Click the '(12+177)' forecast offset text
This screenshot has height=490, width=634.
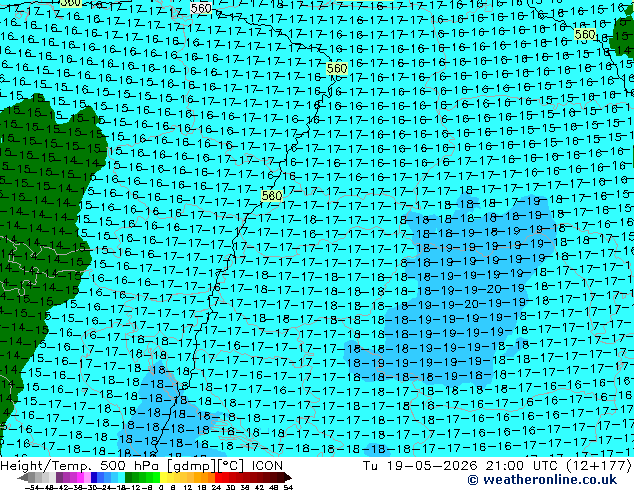pyautogui.click(x=600, y=466)
